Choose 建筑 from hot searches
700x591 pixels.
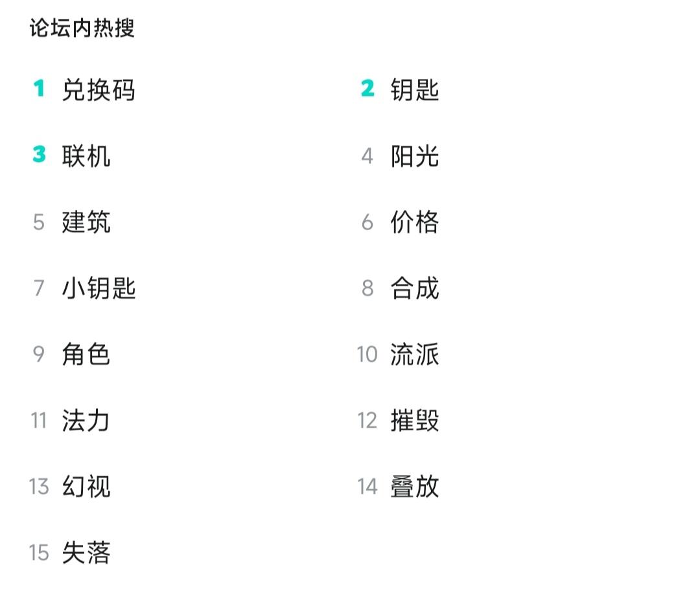(x=86, y=222)
